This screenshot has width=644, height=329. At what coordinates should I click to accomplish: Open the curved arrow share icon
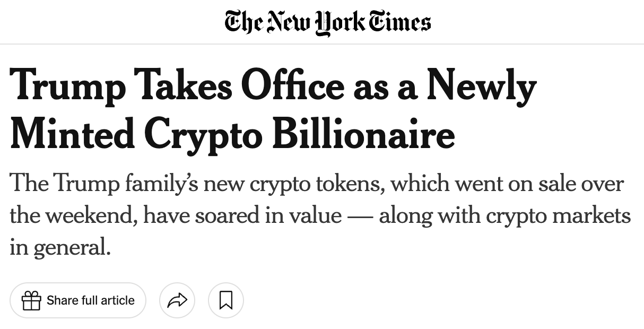(x=177, y=300)
